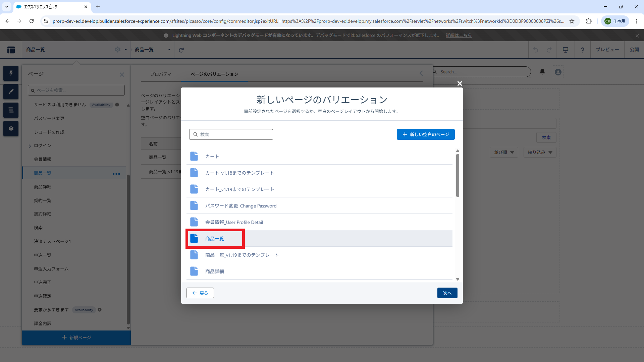Click the 戻る back button
644x362 pixels.
pyautogui.click(x=200, y=293)
